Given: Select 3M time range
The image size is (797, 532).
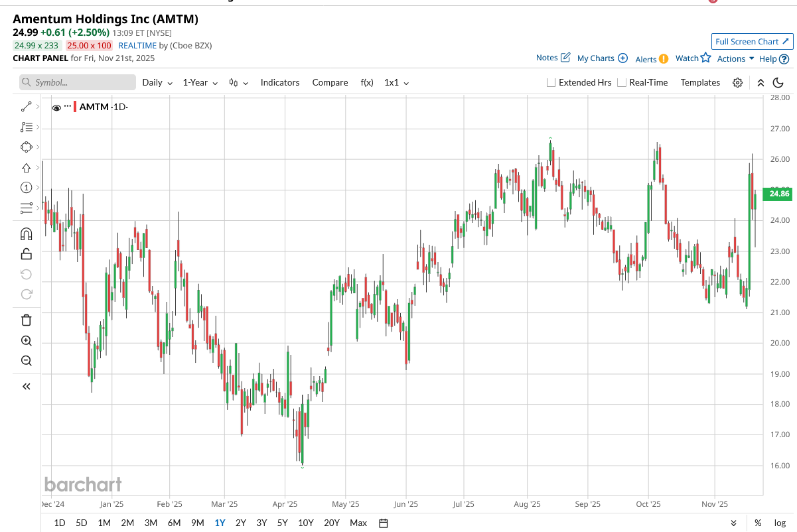Looking at the screenshot, I should [151, 523].
